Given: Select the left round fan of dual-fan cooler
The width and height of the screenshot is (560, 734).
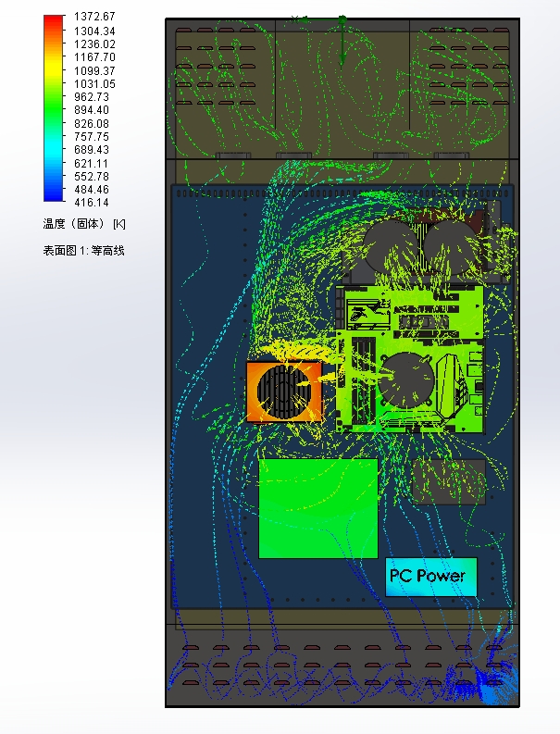Looking at the screenshot, I should tap(392, 246).
